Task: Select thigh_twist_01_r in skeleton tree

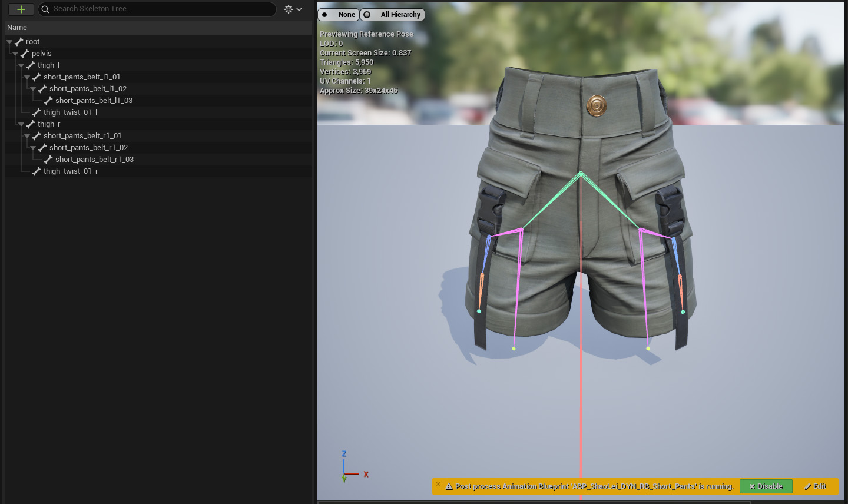Action: pyautogui.click(x=71, y=171)
